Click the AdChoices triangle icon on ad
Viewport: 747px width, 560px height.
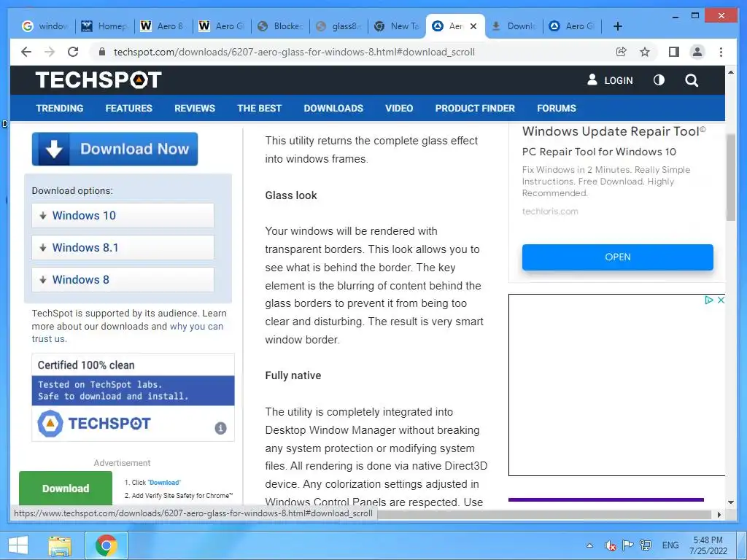pos(709,300)
